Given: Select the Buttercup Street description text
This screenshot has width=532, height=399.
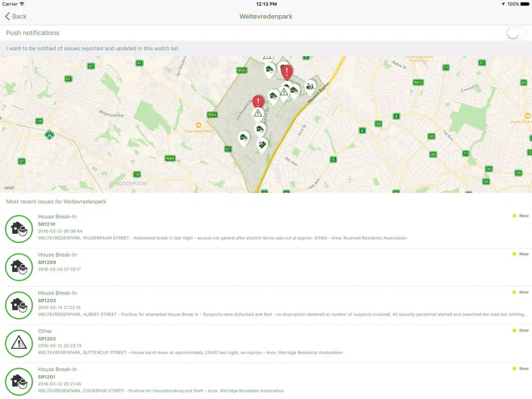Looking at the screenshot, I should [190, 353].
